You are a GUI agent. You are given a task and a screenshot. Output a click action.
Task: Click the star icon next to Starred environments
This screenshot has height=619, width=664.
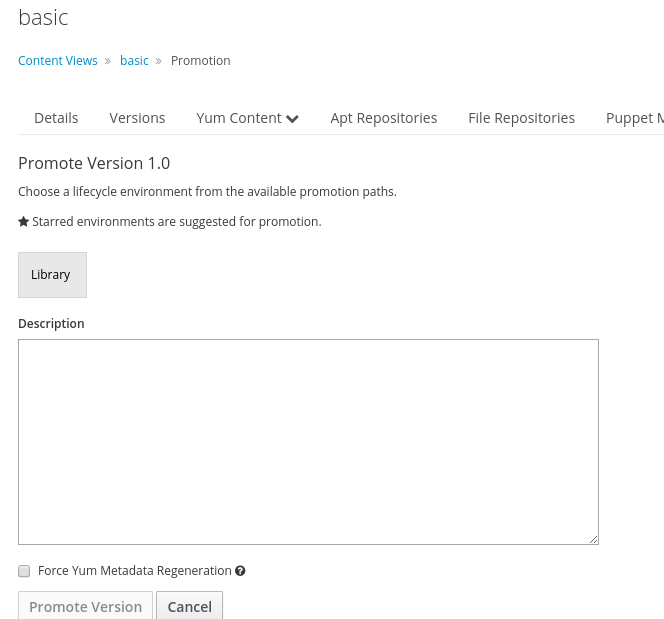(x=23, y=221)
